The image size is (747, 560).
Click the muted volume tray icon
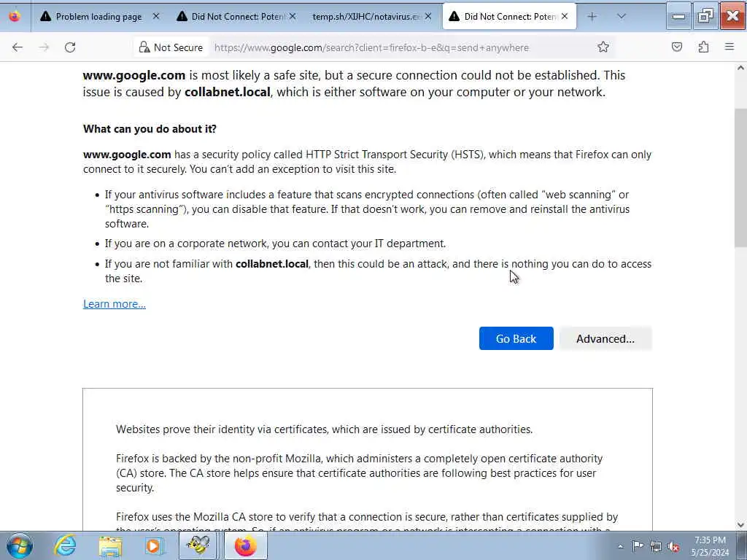(x=673, y=546)
